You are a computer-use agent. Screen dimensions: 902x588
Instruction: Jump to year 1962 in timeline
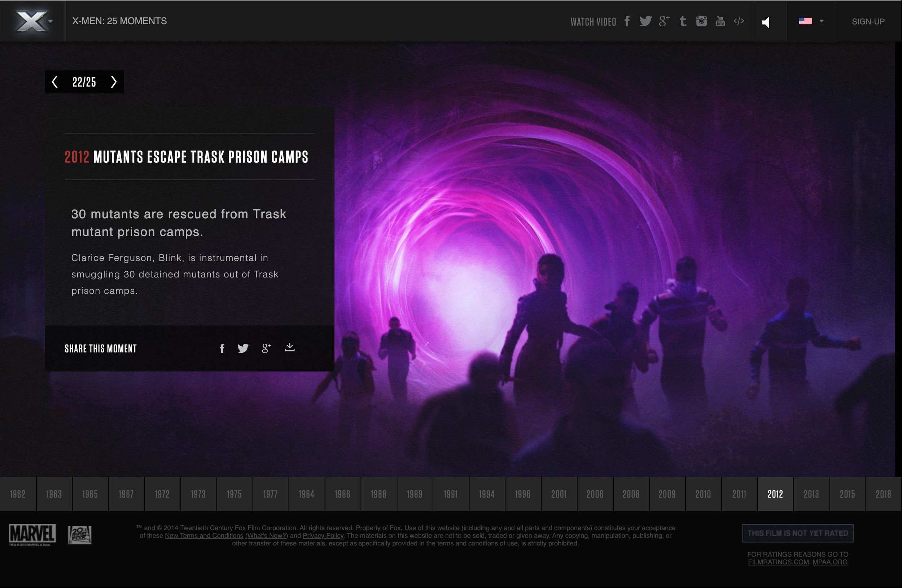18,494
